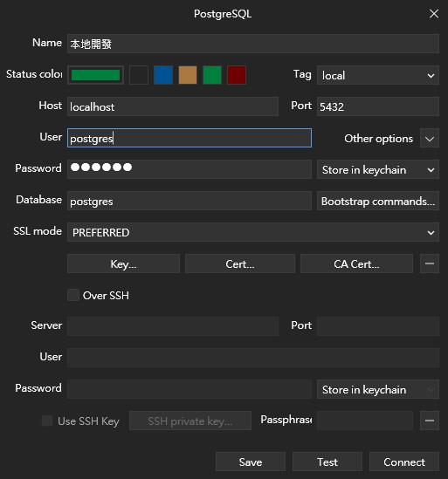The width and height of the screenshot is (448, 479).
Task: Close the PostgreSQL connection dialog
Action: (434, 14)
